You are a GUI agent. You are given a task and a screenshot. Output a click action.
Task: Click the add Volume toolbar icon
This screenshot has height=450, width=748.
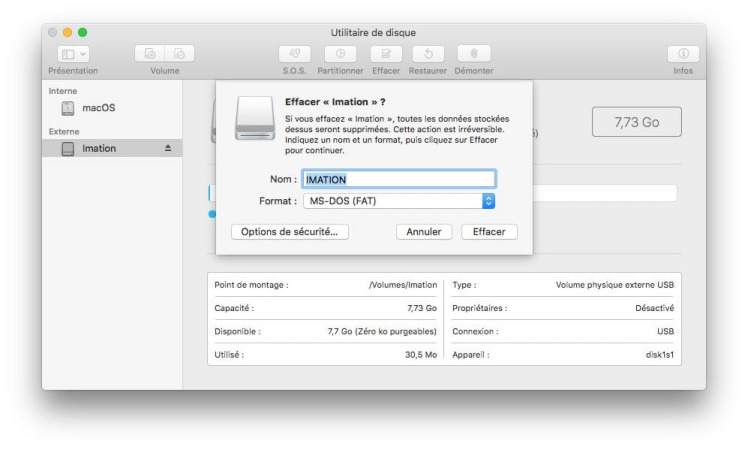coord(150,53)
